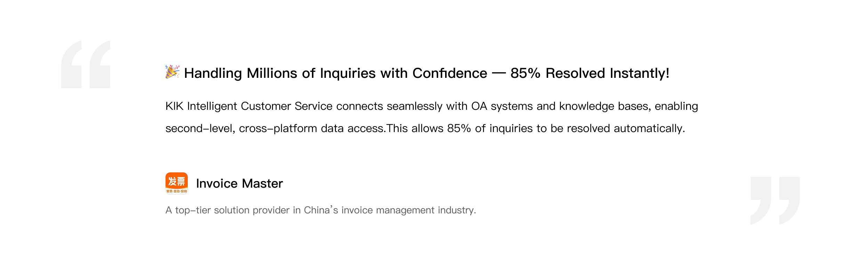This screenshot has width=868, height=278.
Task: Click the orange Invoice Master logo
Action: [x=177, y=183]
